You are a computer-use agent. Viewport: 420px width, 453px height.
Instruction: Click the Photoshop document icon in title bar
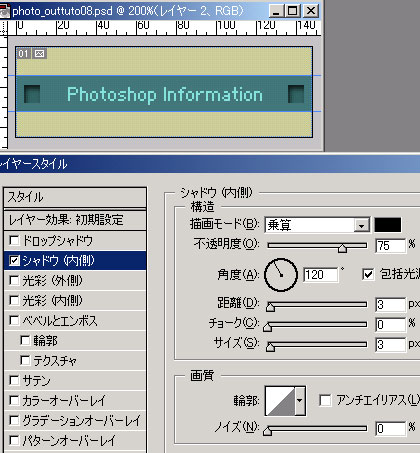point(5,11)
